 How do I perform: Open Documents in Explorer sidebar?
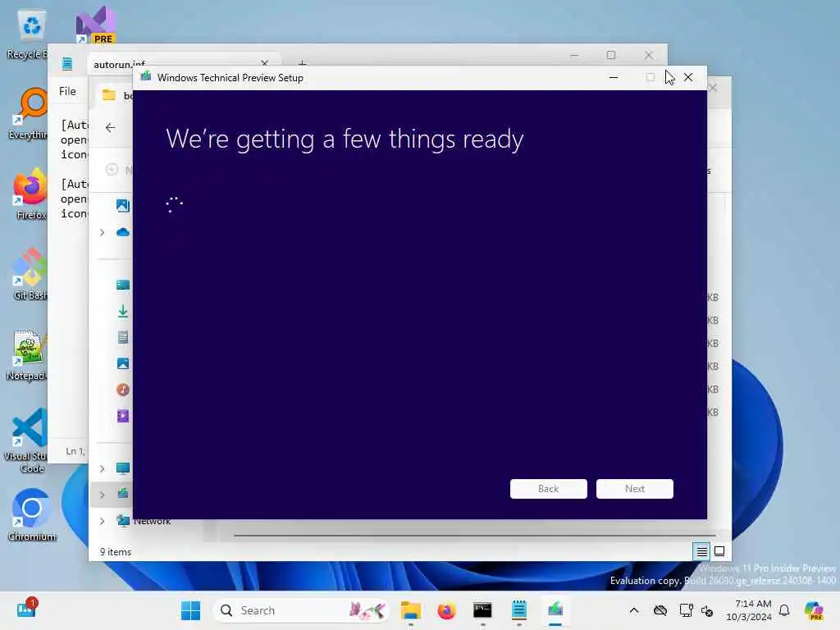[123, 337]
